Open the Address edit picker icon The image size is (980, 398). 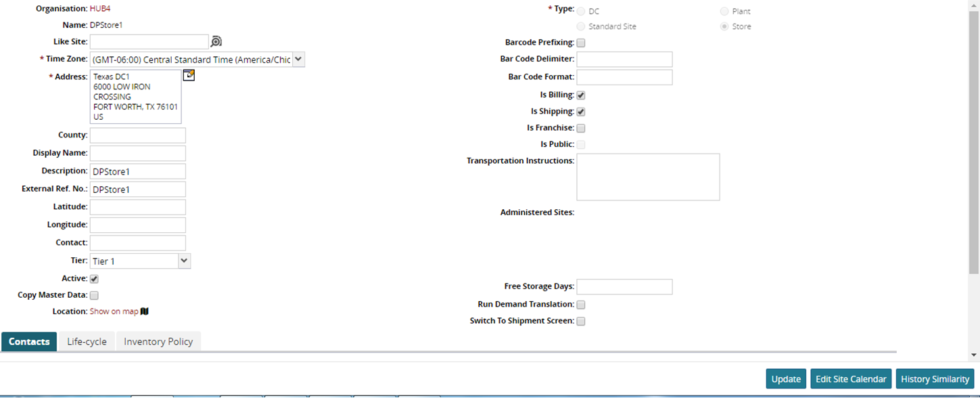[x=189, y=75]
